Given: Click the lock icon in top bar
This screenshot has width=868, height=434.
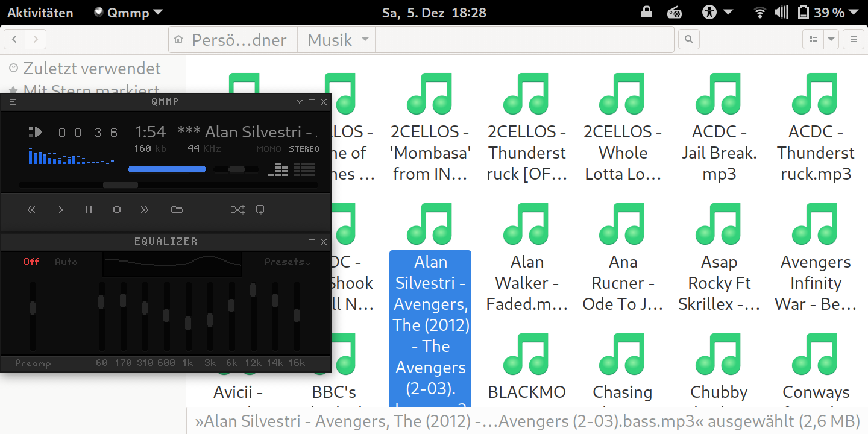Looking at the screenshot, I should pyautogui.click(x=647, y=12).
